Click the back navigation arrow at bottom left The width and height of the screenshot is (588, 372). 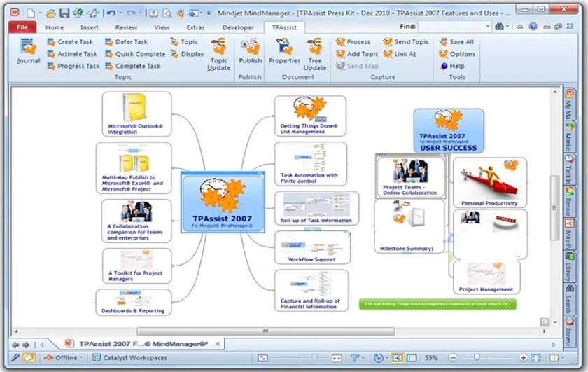[15, 344]
